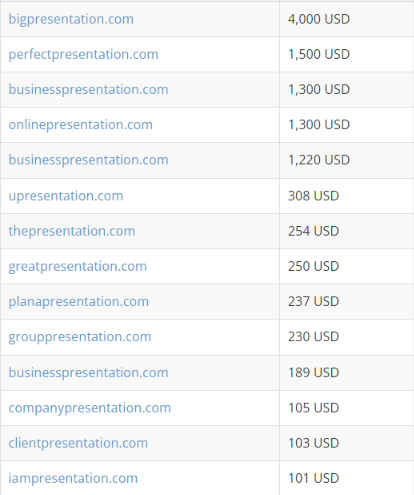Click businesspresentation.com in the 1,300 USD row
Screen dimensions: 414x495
[88, 90]
